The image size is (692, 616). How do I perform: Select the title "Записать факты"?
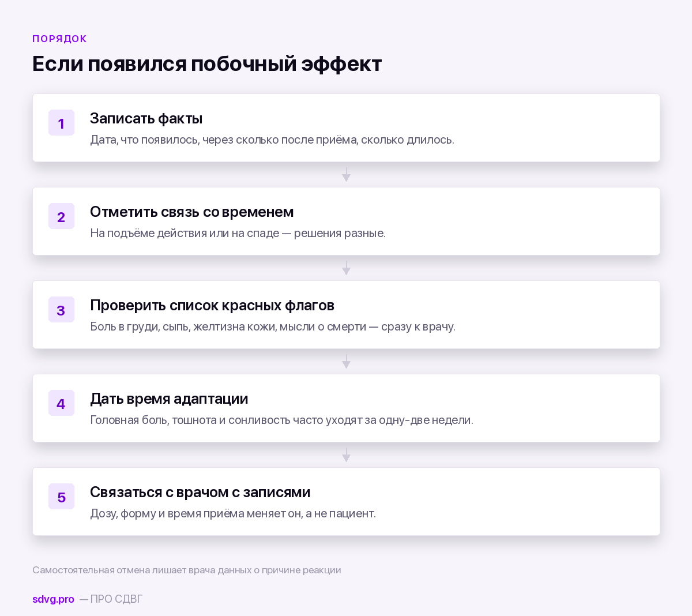tap(146, 118)
